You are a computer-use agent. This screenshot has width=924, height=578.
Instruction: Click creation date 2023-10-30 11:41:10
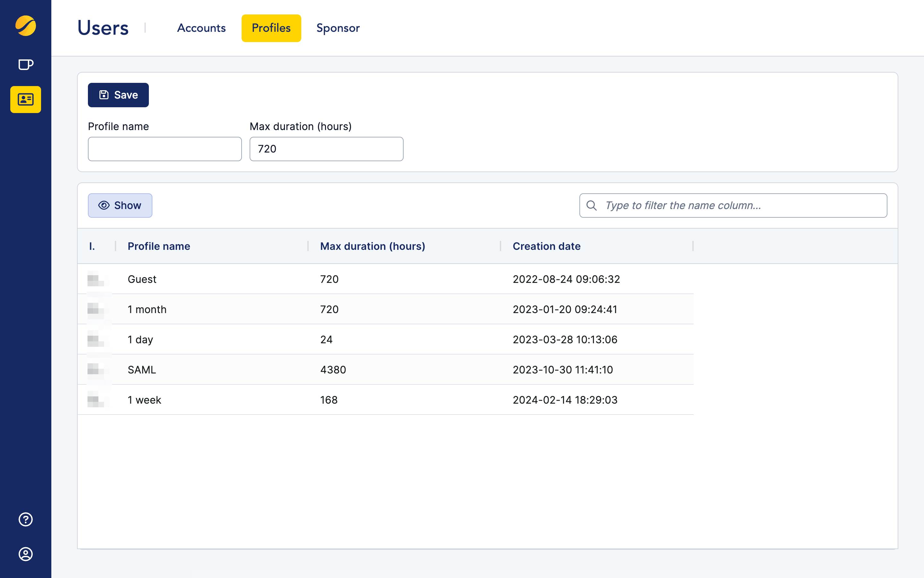[563, 370]
